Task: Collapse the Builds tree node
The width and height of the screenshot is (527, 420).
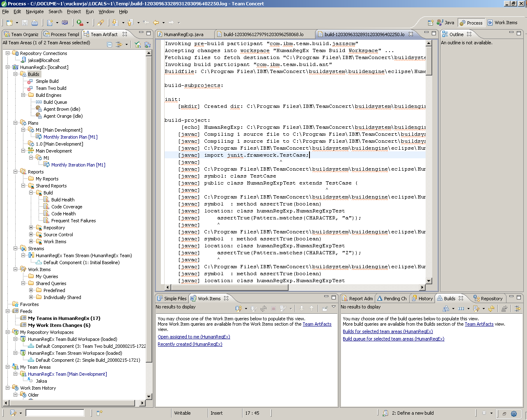Action: (x=16, y=74)
